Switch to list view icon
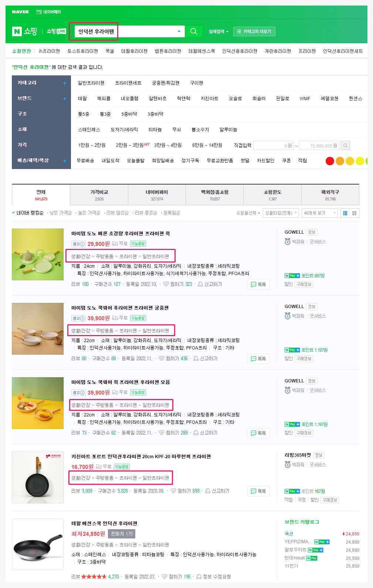Screen dimensions: 373x588 [345, 213]
